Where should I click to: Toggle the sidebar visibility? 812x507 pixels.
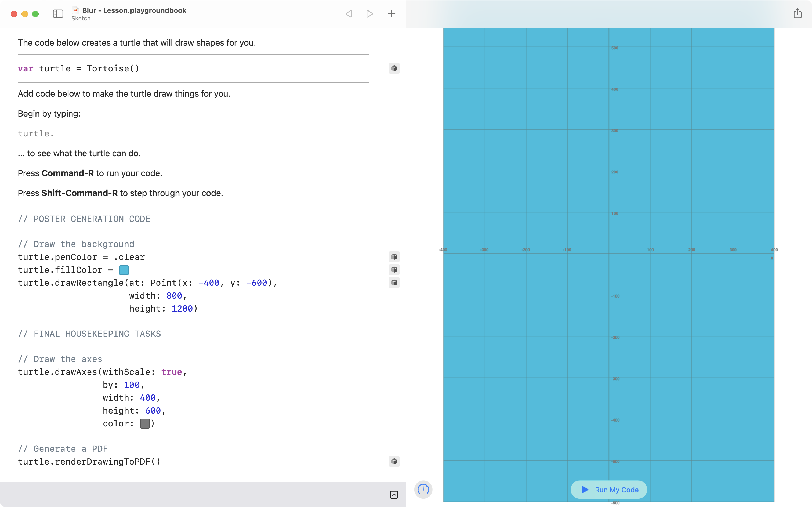click(58, 14)
